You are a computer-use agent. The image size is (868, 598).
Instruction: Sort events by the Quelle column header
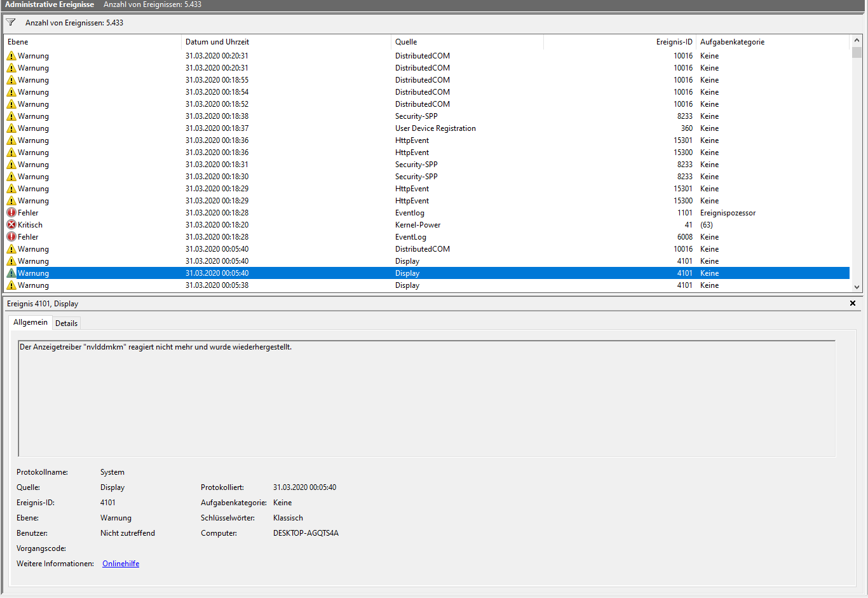467,42
